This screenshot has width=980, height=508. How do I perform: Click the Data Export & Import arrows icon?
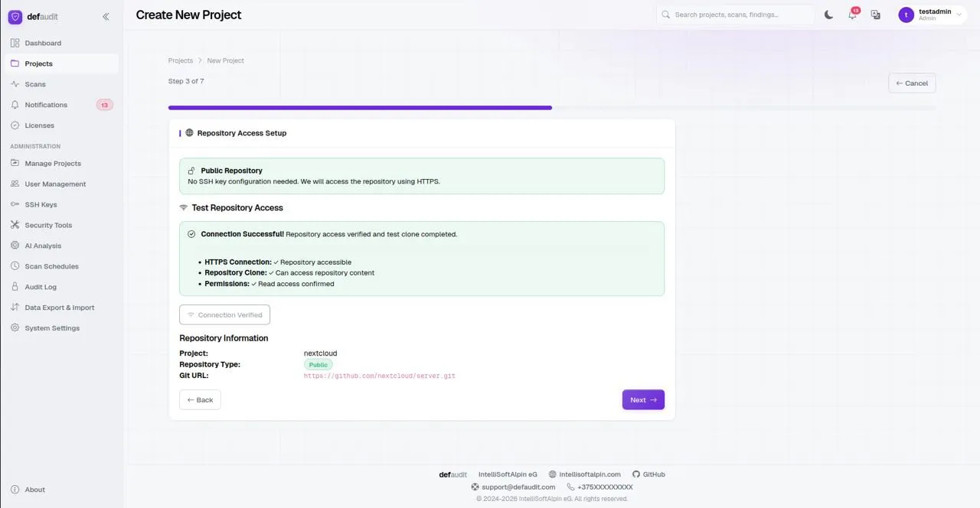[x=15, y=308]
